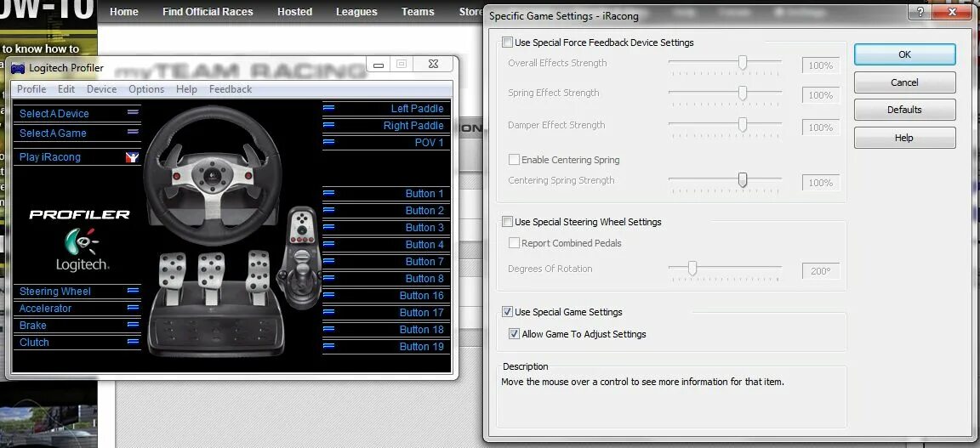Open the Home tab on the website

click(123, 12)
